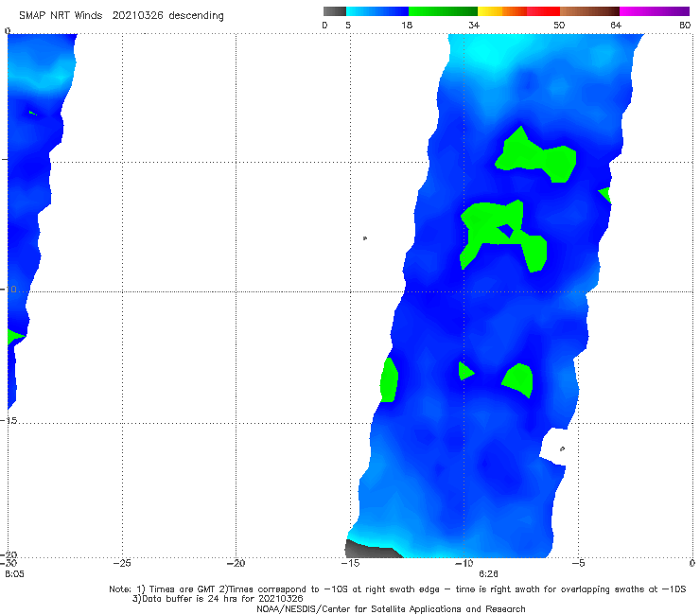Click the brown 50-64 colorbar segment
The height and width of the screenshot is (615, 700).
click(589, 11)
